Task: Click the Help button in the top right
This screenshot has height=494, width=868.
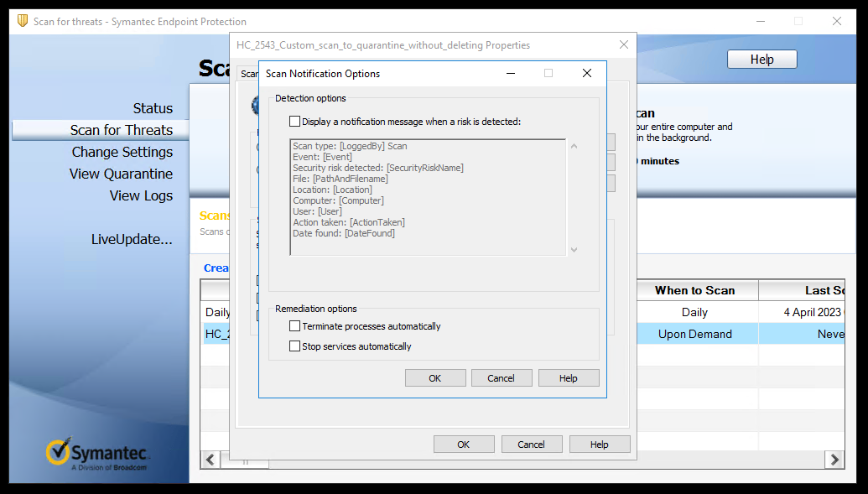Action: coord(761,59)
